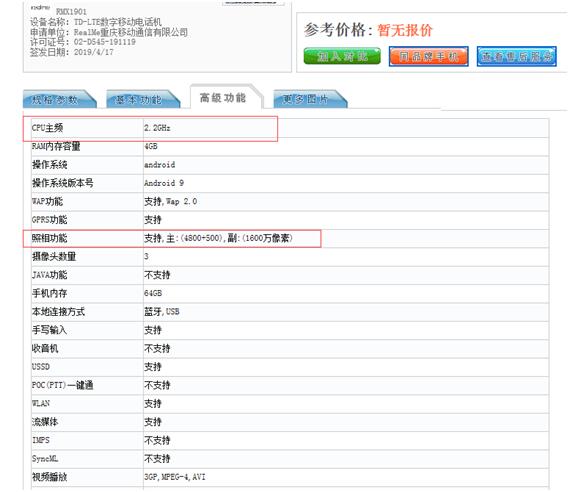Click the CPU主频 row label
Viewport: 569px width, 492px height.
[48, 128]
